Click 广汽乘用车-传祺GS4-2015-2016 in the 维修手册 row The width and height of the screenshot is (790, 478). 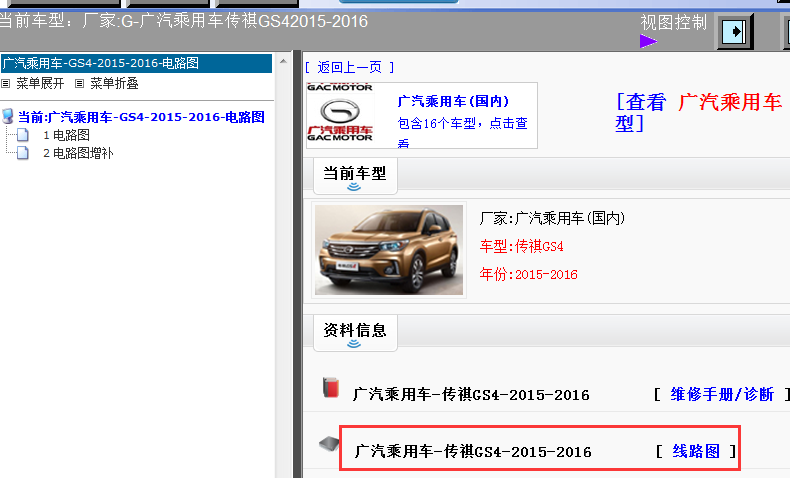[x=471, y=394]
